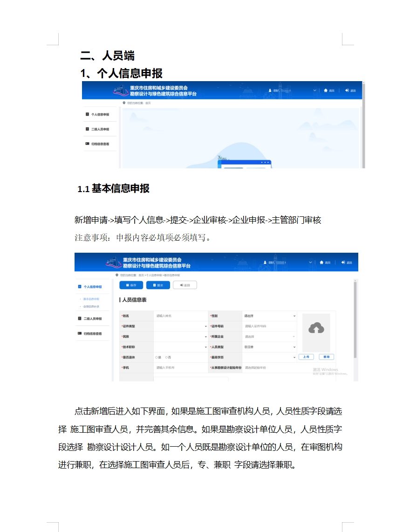This screenshot has width=403, height=532.
Task: Select 否 radio for 是否退休
Action: click(x=166, y=357)
